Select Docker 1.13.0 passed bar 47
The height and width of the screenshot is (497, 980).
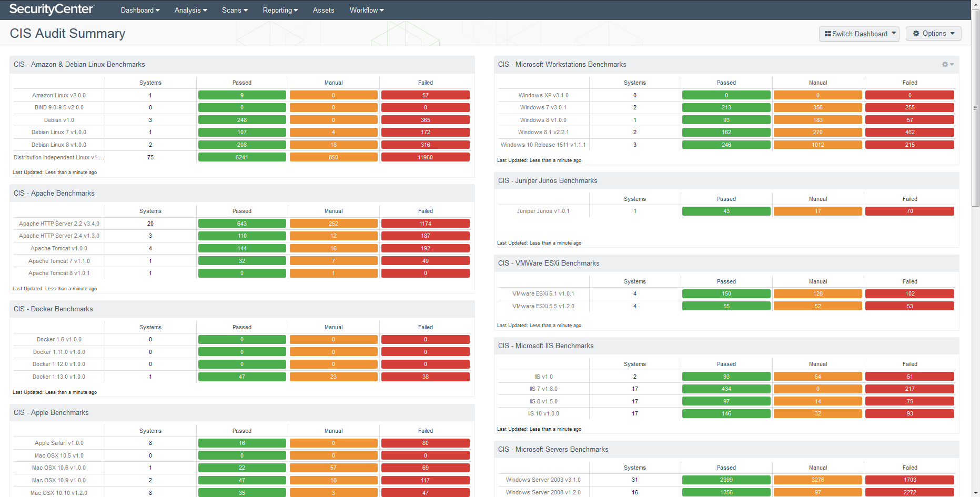pyautogui.click(x=242, y=377)
